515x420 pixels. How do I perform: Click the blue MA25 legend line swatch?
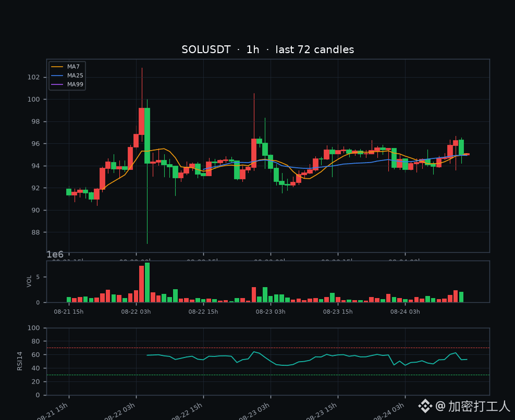(57, 76)
